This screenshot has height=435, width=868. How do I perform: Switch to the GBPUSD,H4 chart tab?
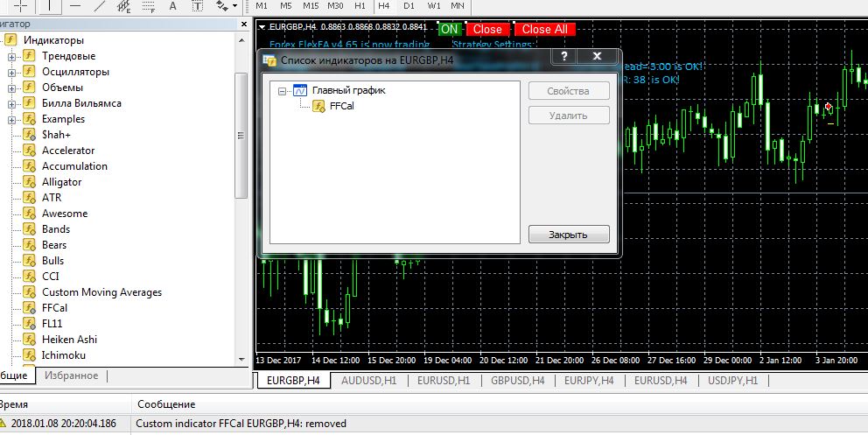[518, 381]
